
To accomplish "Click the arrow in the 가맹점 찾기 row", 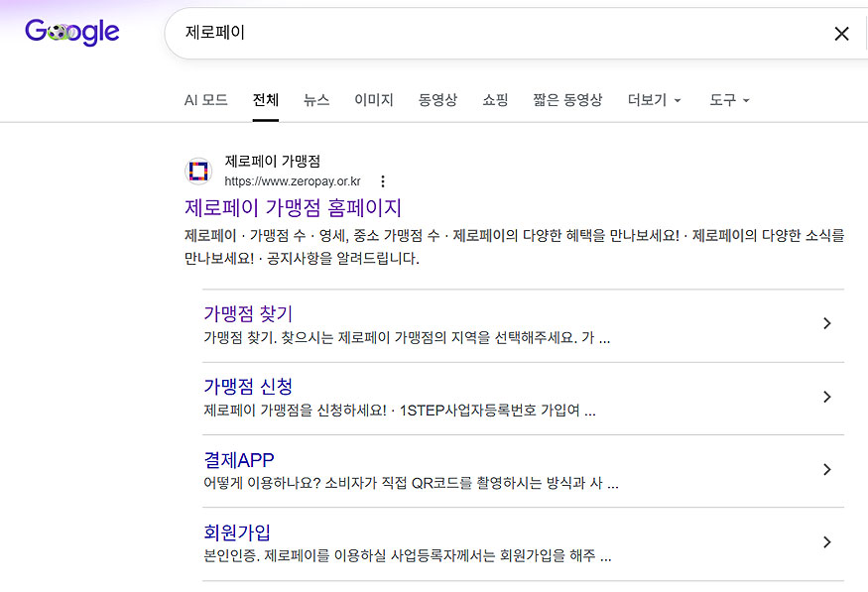I will click(827, 323).
